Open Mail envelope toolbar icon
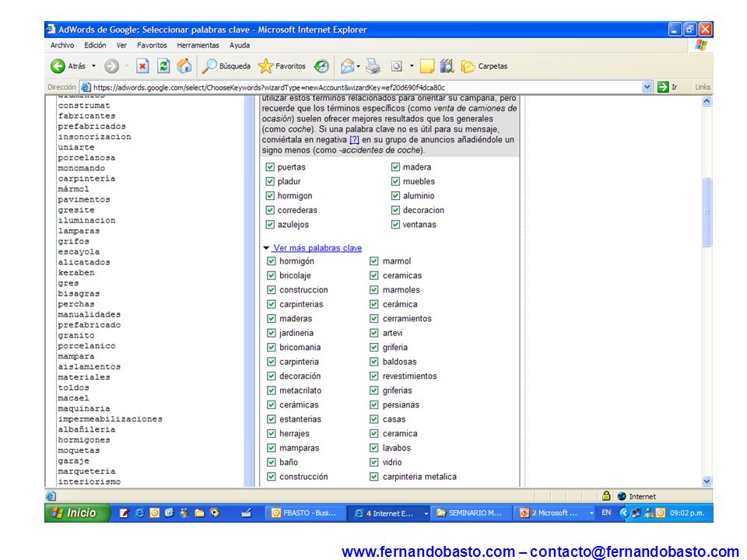This screenshot has width=747, height=560. coord(347,66)
